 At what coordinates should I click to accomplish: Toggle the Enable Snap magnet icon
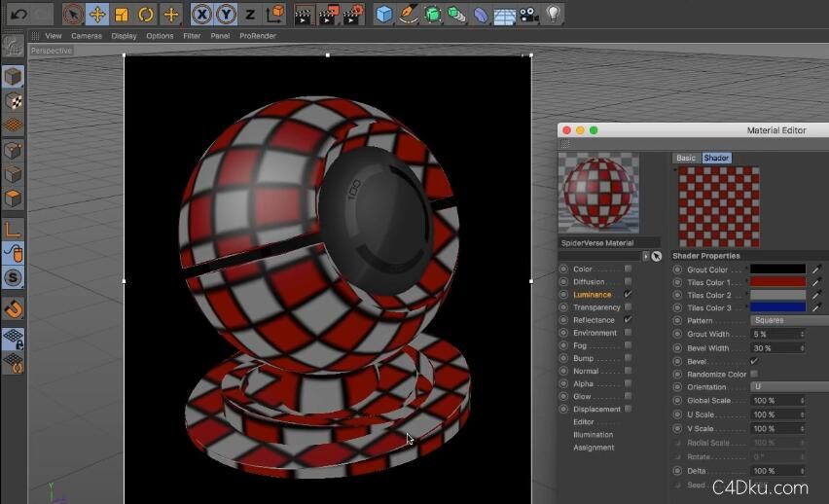click(x=13, y=308)
